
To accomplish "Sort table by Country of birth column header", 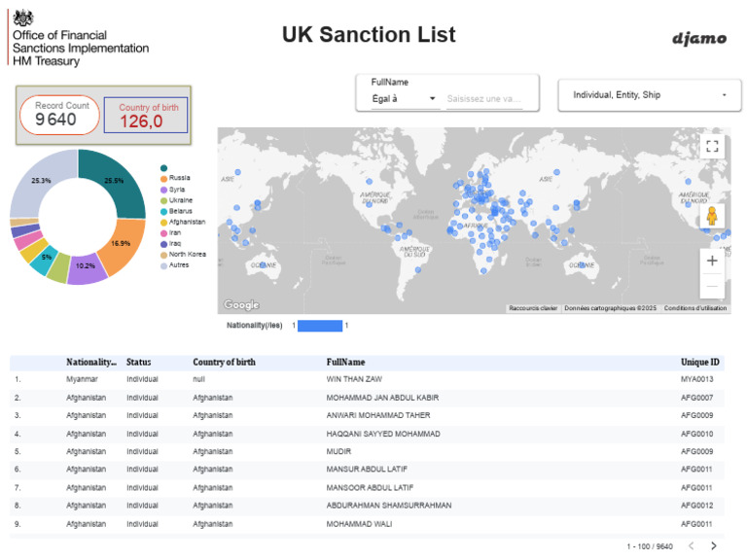I will point(224,362).
